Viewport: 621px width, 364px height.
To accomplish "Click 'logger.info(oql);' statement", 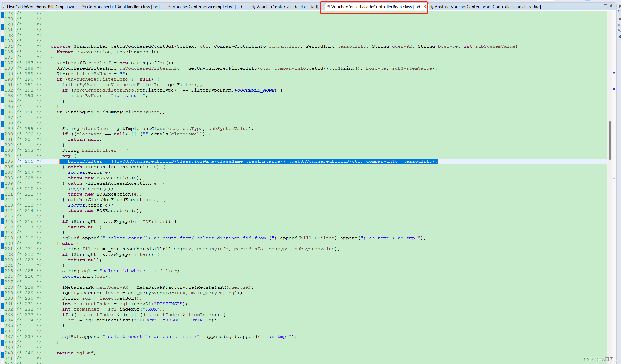I will click(x=86, y=276).
